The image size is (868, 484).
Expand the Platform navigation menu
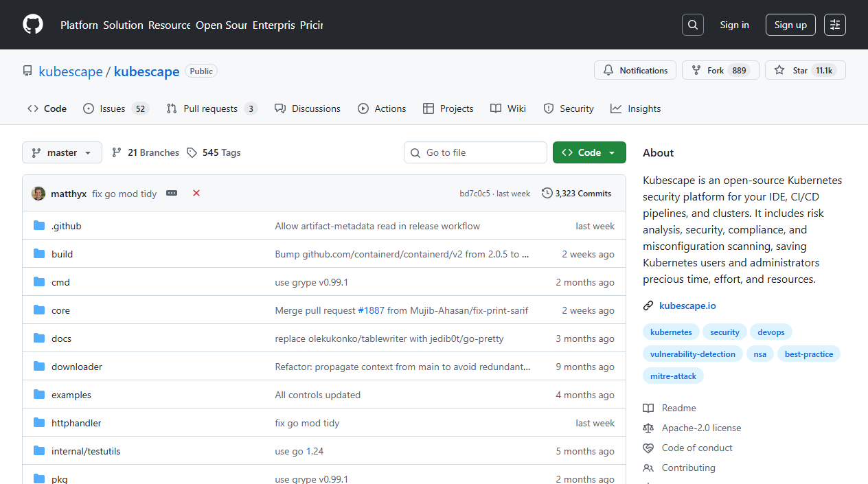tap(79, 25)
